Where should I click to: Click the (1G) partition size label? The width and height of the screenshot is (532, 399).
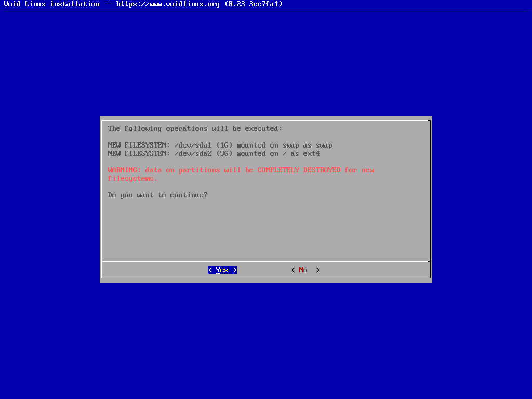click(224, 145)
